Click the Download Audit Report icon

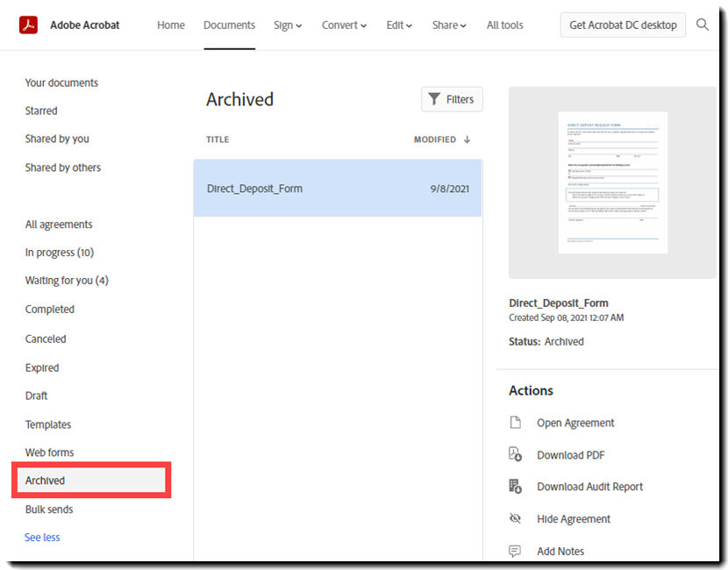516,486
